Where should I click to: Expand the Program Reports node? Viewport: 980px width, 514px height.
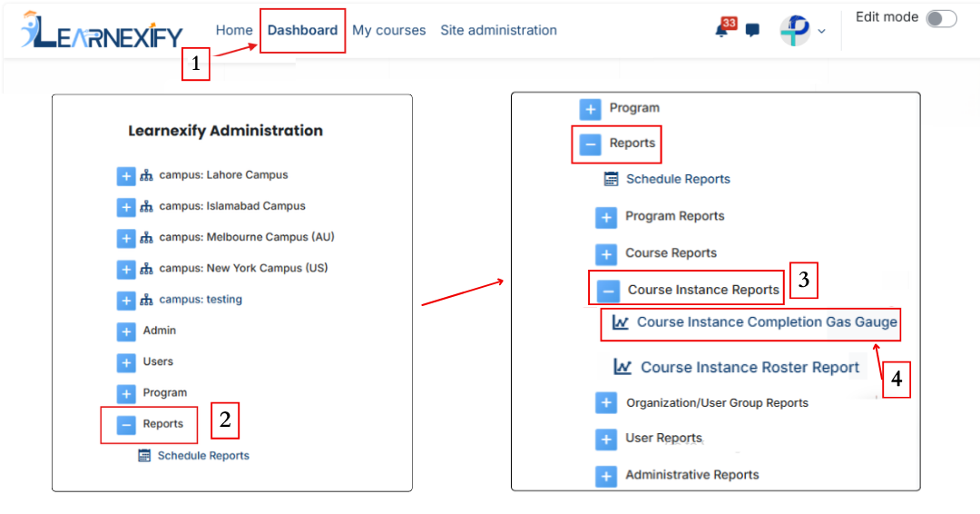[605, 218]
